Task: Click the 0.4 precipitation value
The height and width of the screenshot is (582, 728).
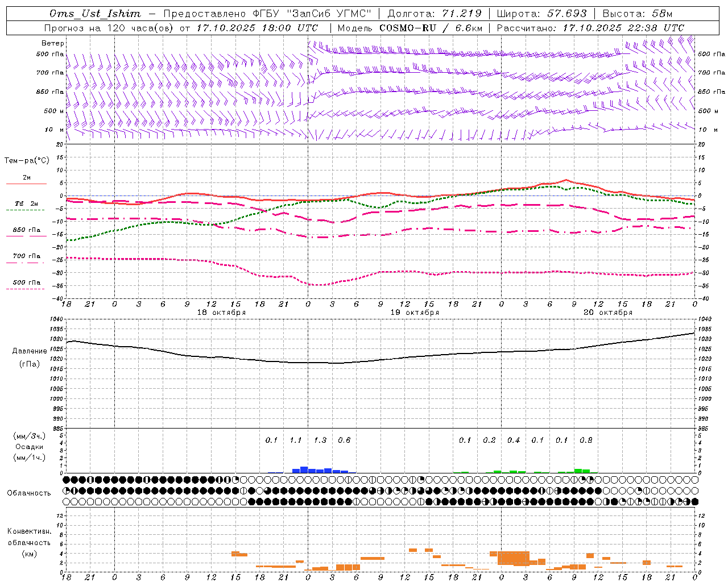Action: pyautogui.click(x=514, y=440)
